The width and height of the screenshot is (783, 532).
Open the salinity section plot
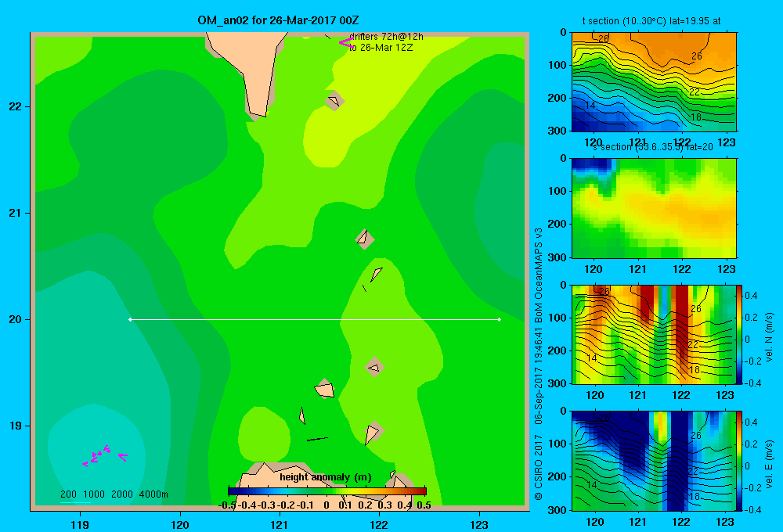point(654,208)
